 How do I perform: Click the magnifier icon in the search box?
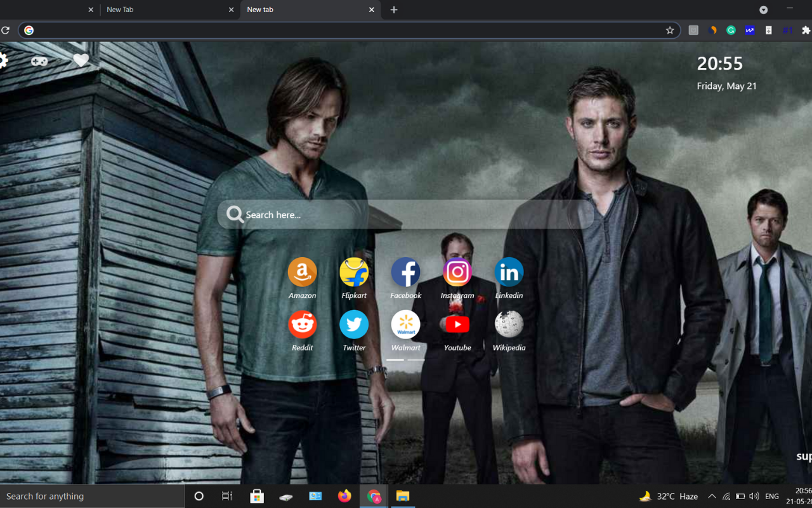(x=235, y=215)
